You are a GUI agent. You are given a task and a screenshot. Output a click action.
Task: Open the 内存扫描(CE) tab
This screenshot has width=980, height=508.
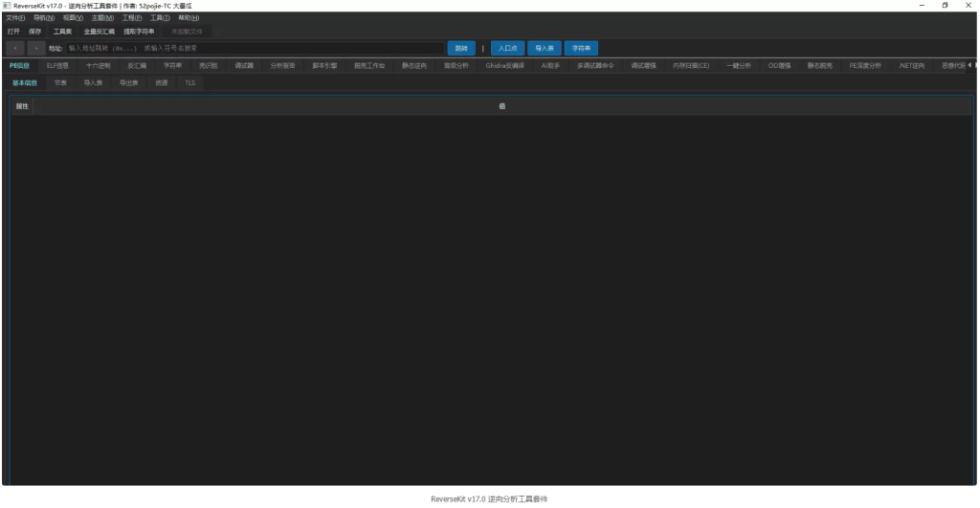691,66
